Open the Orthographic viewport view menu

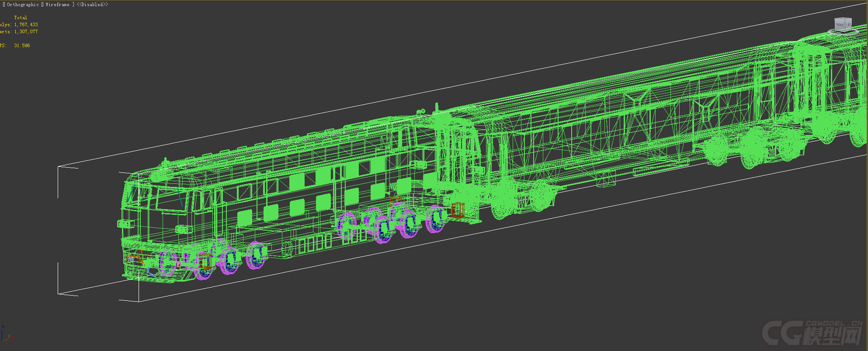(x=23, y=4)
